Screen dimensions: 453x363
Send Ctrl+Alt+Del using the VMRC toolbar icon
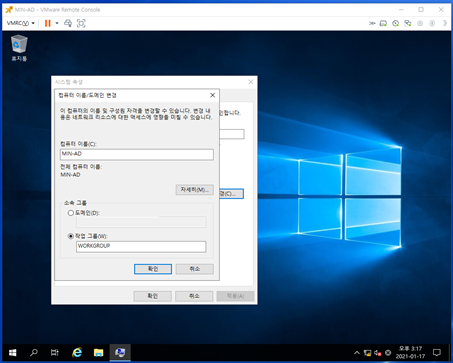click(x=68, y=23)
